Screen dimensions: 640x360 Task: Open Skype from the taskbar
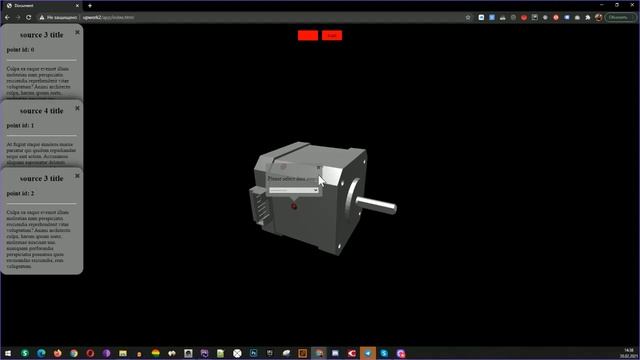point(384,353)
